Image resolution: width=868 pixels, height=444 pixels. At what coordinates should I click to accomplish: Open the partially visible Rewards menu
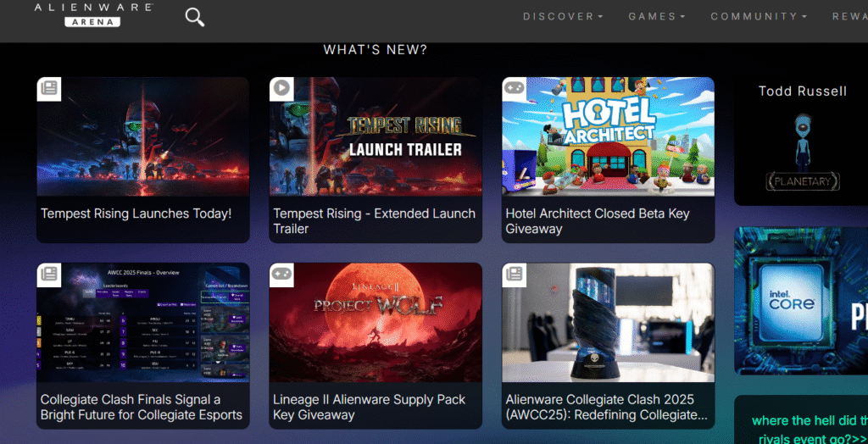pyautogui.click(x=849, y=17)
